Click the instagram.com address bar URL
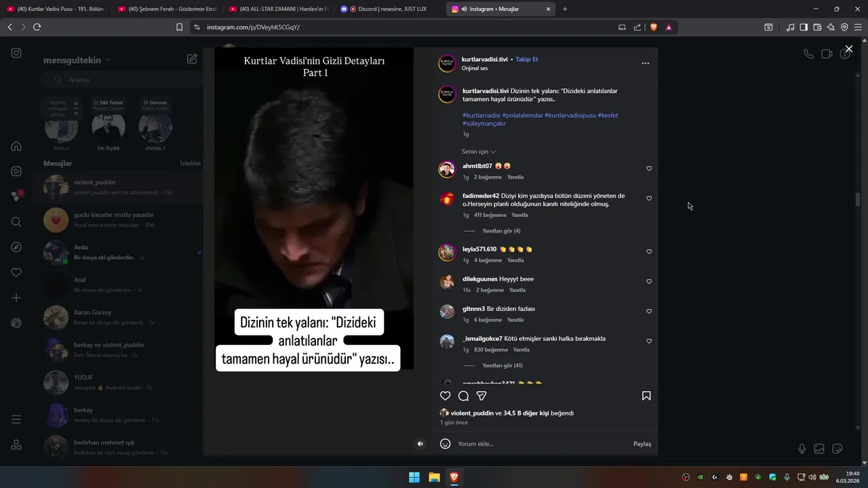This screenshot has width=868, height=488. [253, 27]
